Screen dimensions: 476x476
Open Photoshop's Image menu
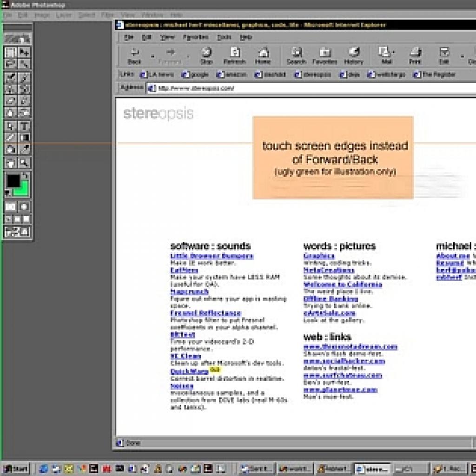pos(42,15)
